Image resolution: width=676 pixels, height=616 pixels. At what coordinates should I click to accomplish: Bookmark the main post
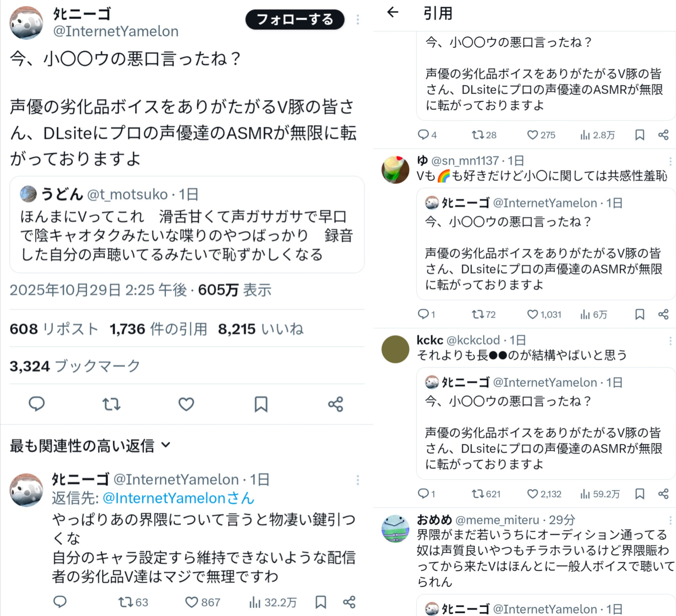[261, 404]
